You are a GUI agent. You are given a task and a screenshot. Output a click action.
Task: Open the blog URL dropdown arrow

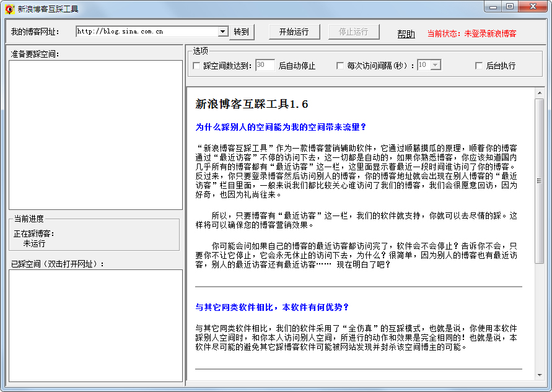click(x=223, y=32)
